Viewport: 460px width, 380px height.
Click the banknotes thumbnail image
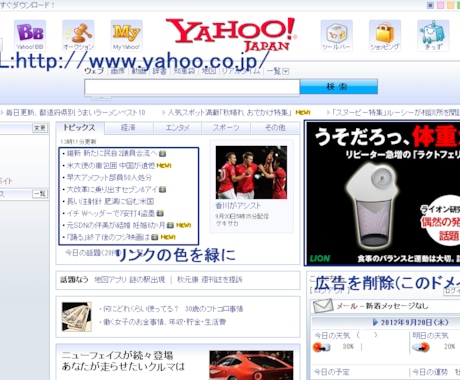(x=77, y=317)
